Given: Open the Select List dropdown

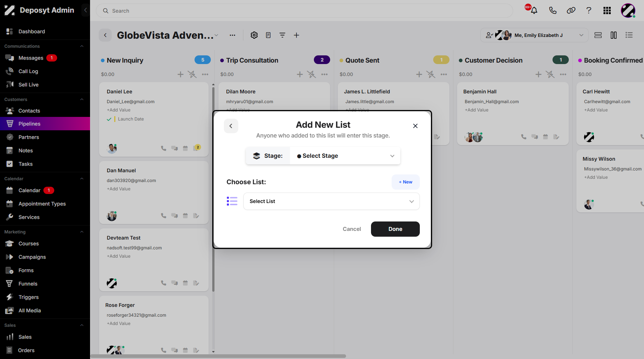Looking at the screenshot, I should (332, 201).
